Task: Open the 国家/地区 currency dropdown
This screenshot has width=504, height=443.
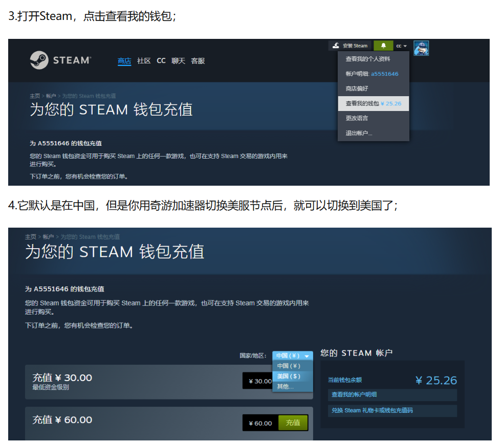Action: pos(292,356)
